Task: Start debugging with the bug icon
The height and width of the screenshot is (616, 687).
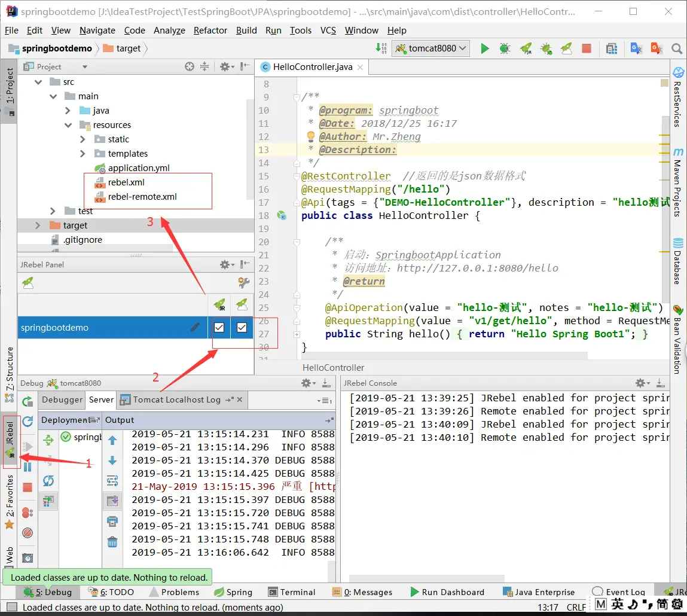Action: 505,48
